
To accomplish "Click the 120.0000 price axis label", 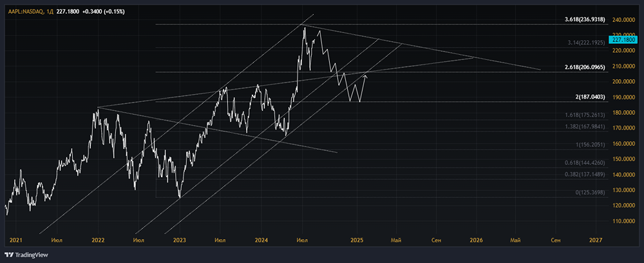I will (x=623, y=206).
